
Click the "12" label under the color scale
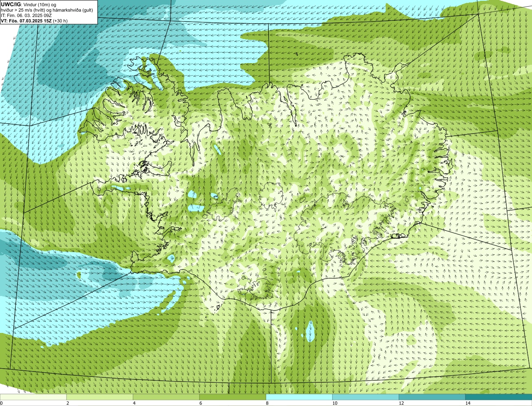[401, 403]
